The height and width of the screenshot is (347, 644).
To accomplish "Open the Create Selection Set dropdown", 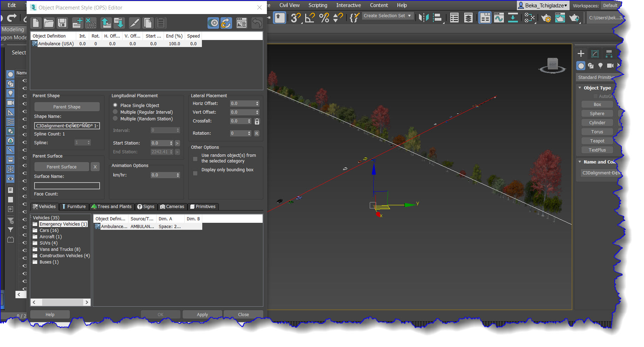I will click(x=409, y=15).
